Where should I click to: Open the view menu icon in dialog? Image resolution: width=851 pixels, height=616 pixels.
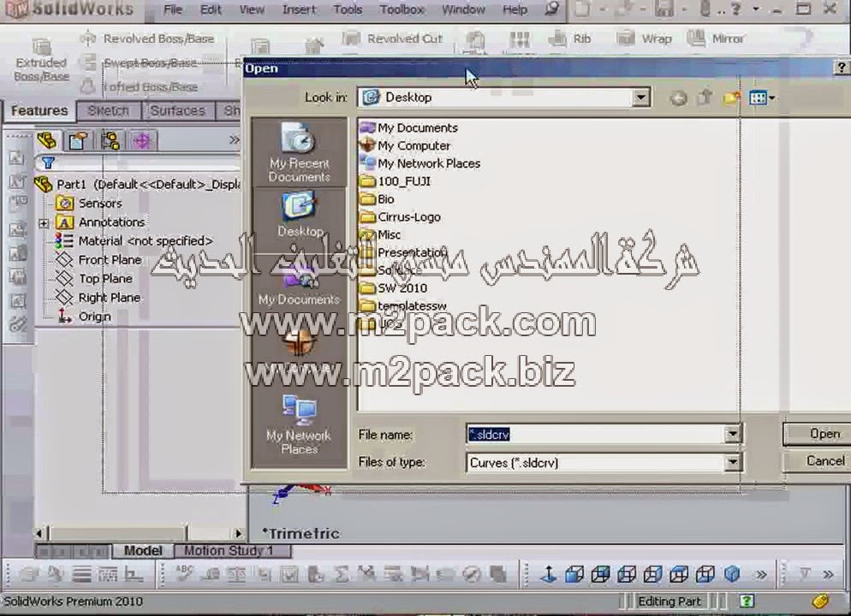(762, 98)
